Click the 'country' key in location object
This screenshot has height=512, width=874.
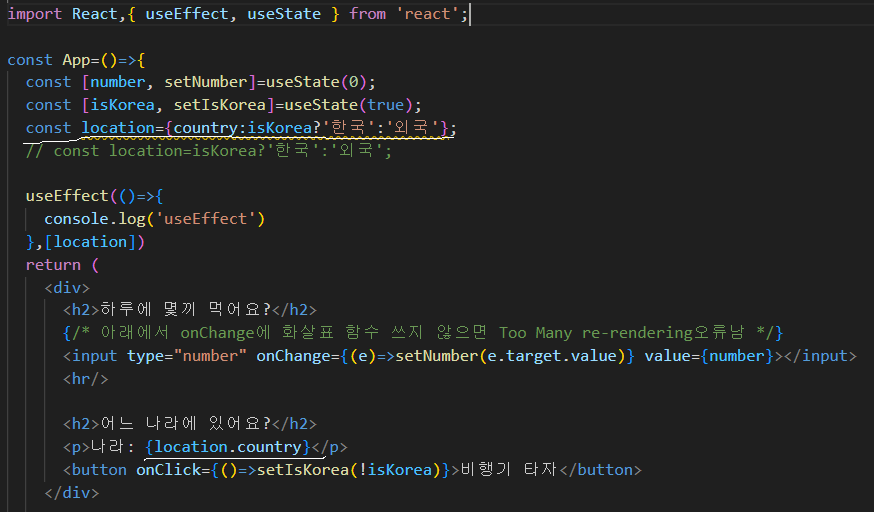tap(205, 128)
